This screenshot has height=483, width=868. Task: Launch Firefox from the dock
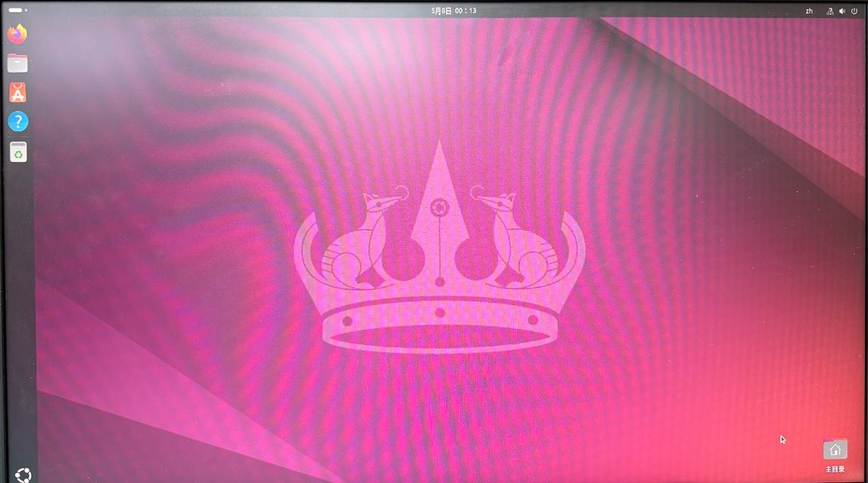(17, 34)
